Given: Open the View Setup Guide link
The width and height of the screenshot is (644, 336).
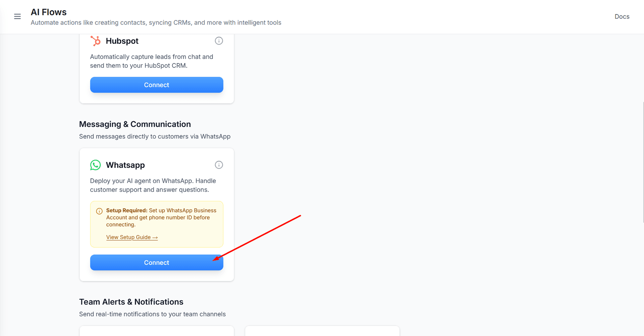Looking at the screenshot, I should (132, 237).
